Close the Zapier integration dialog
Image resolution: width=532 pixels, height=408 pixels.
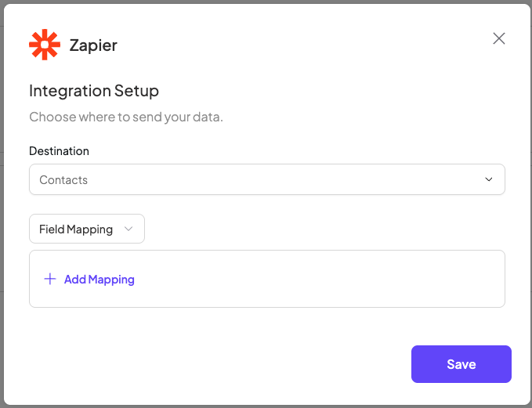point(499,38)
